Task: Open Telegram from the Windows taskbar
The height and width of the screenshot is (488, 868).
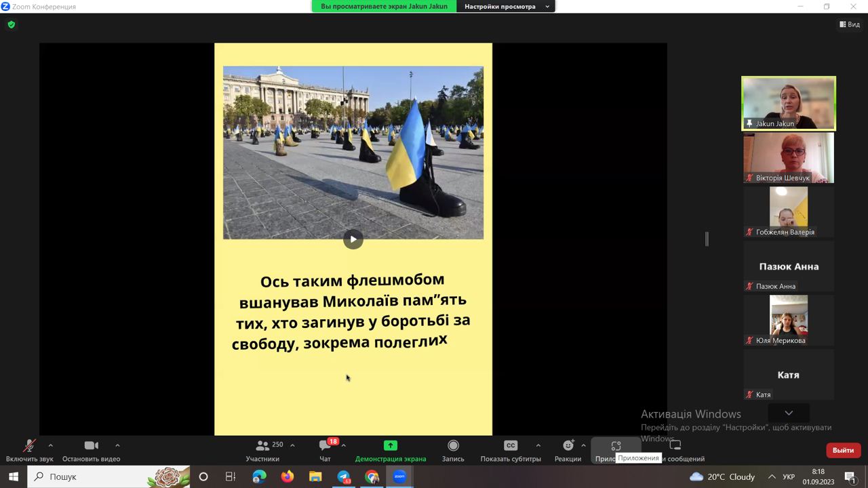Action: (x=344, y=476)
